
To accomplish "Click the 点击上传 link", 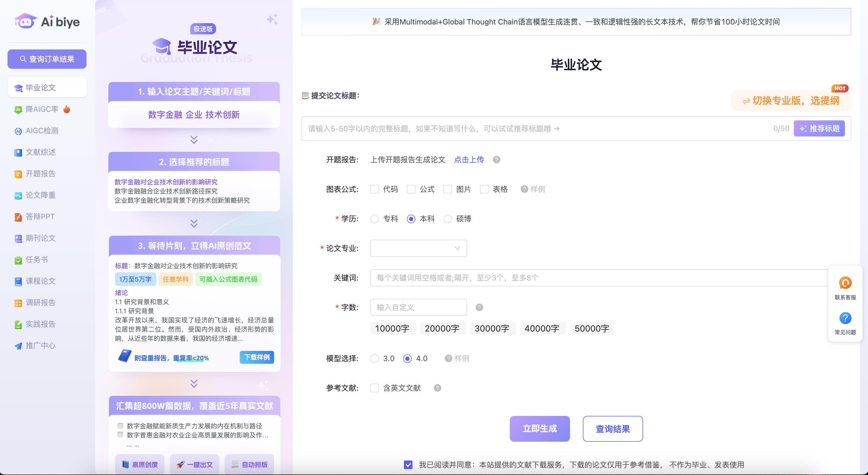I will [469, 160].
